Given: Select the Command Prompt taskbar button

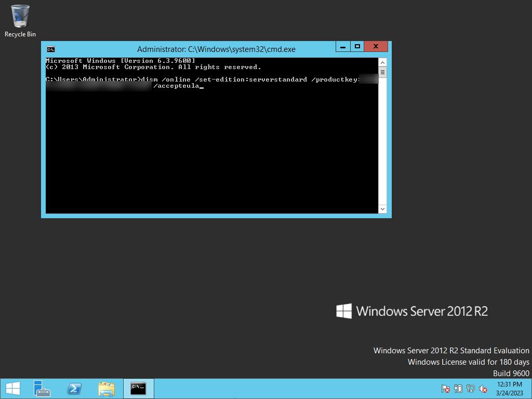Looking at the screenshot, I should tap(138, 389).
